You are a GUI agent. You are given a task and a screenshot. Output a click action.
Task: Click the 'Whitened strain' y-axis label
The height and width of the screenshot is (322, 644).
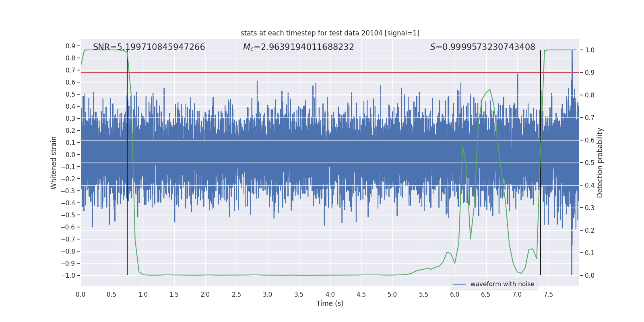point(54,163)
